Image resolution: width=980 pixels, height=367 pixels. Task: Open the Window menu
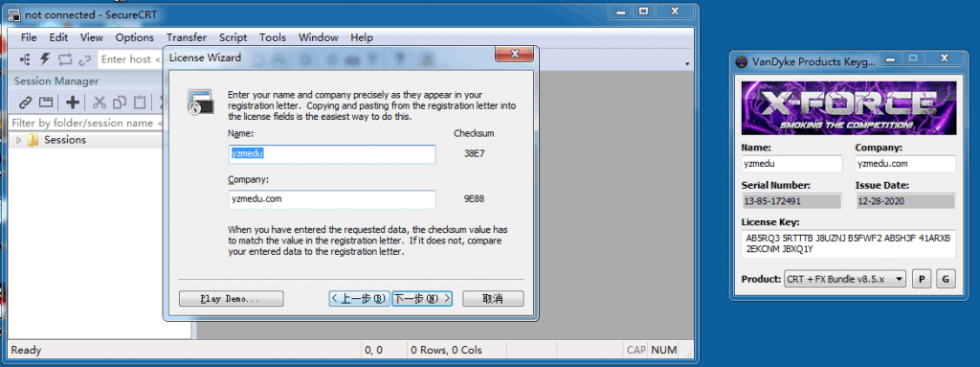[x=318, y=37]
